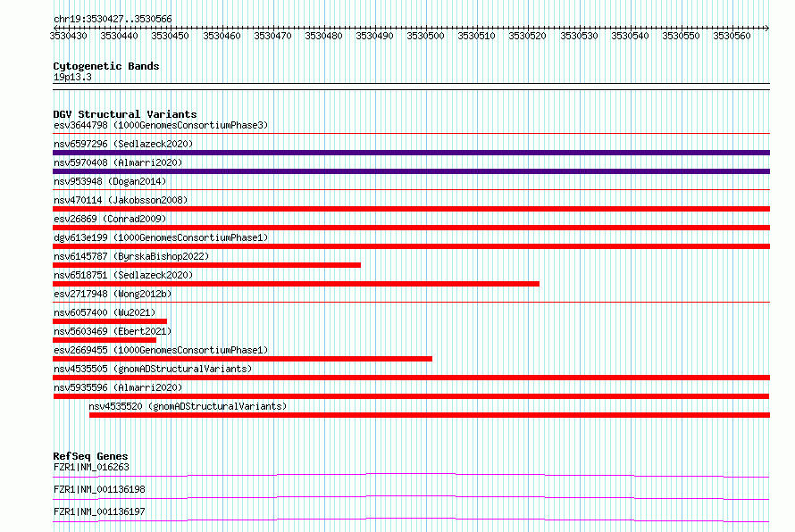Screen dimensions: 795x532
Task: Click the DGV Structural Variants track title
Action: click(x=125, y=114)
